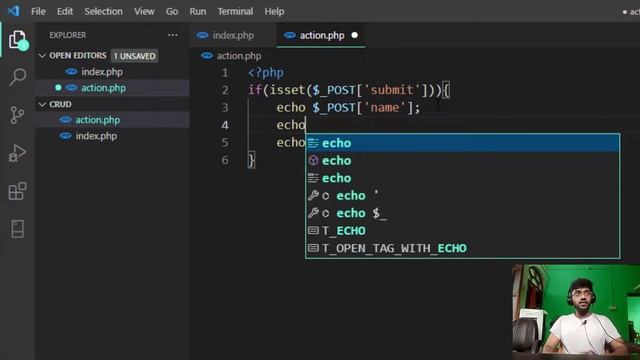
Task: Open the View menu
Action: tap(144, 11)
